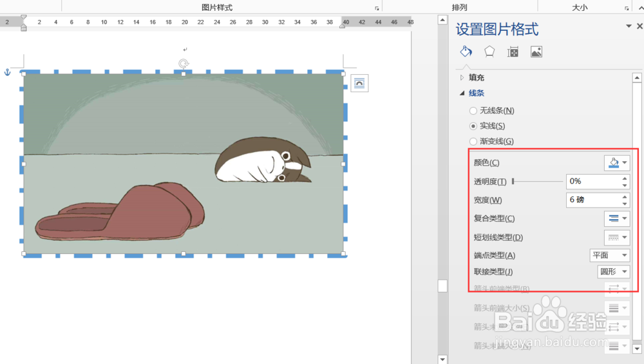Click the 透明度 0% input field

(593, 181)
